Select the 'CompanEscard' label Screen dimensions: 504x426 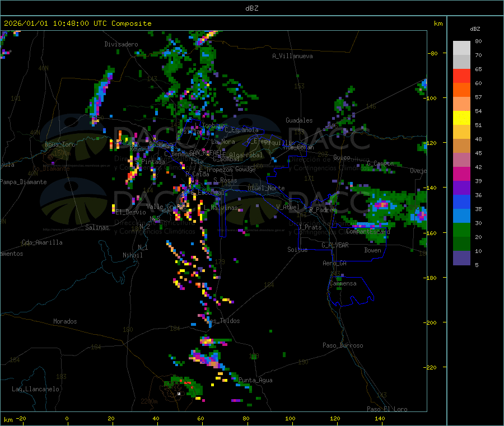[368, 231]
